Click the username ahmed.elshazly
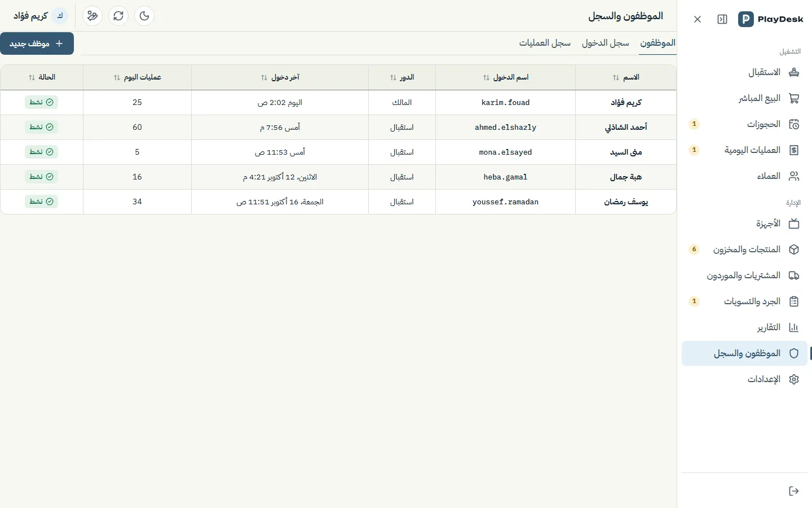 (x=506, y=128)
